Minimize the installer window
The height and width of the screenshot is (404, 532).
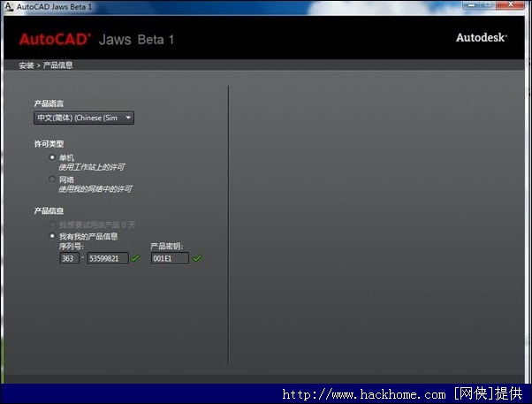pyautogui.click(x=471, y=5)
